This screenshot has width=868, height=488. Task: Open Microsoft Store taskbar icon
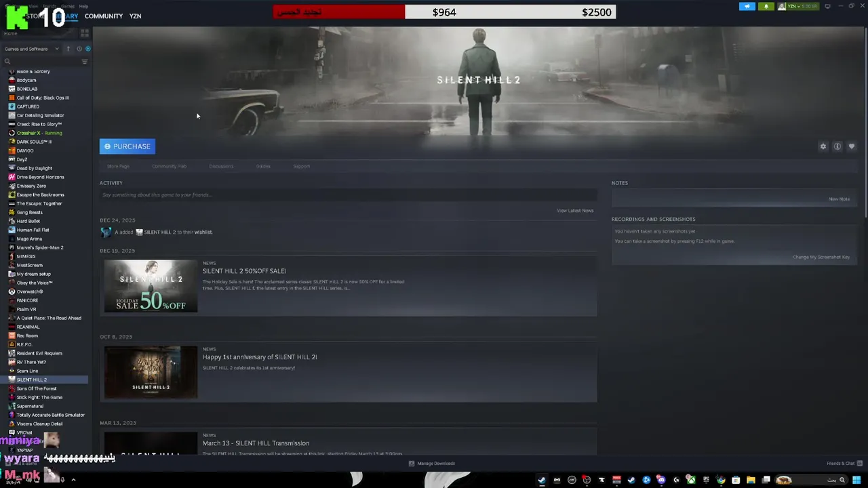tap(736, 480)
